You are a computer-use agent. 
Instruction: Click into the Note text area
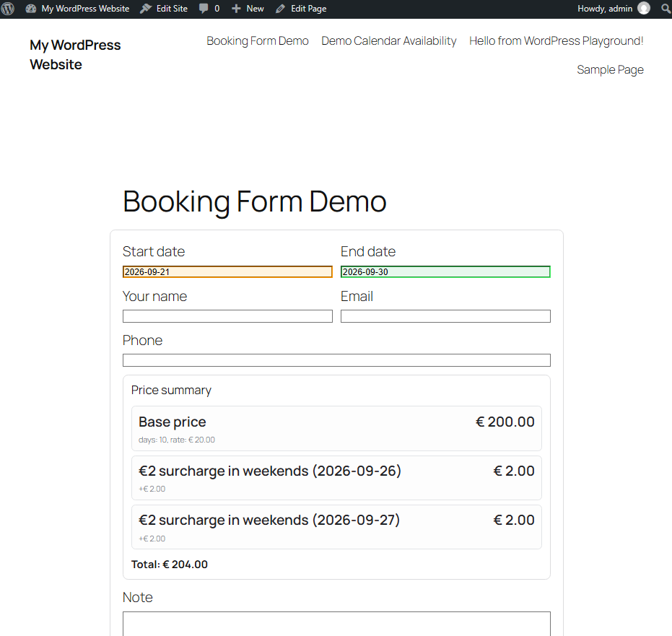click(x=336, y=624)
